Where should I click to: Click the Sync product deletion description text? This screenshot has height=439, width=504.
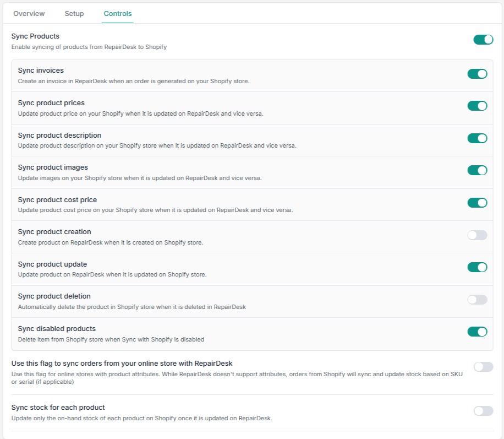point(132,307)
